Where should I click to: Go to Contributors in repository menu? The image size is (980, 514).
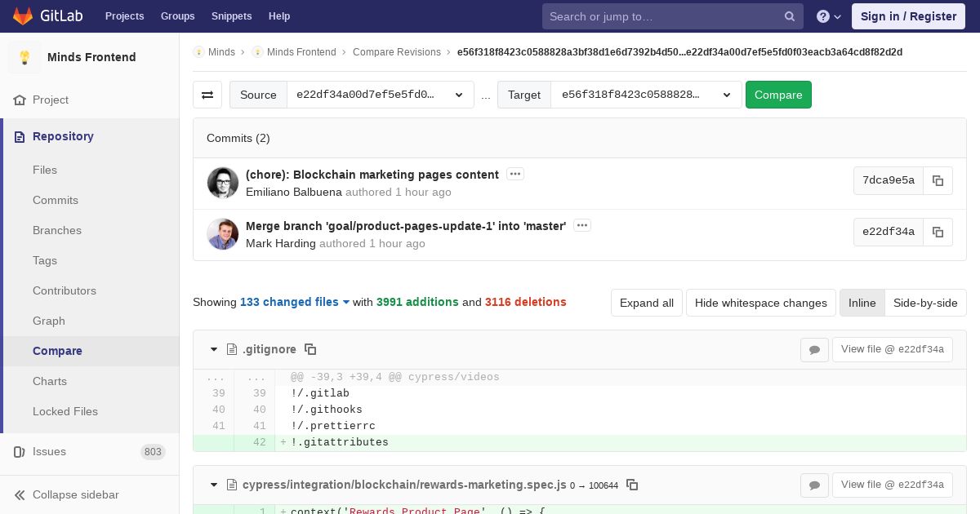65,290
